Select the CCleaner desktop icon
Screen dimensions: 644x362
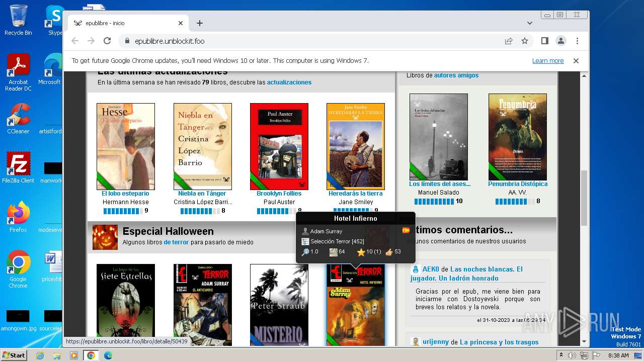18,118
